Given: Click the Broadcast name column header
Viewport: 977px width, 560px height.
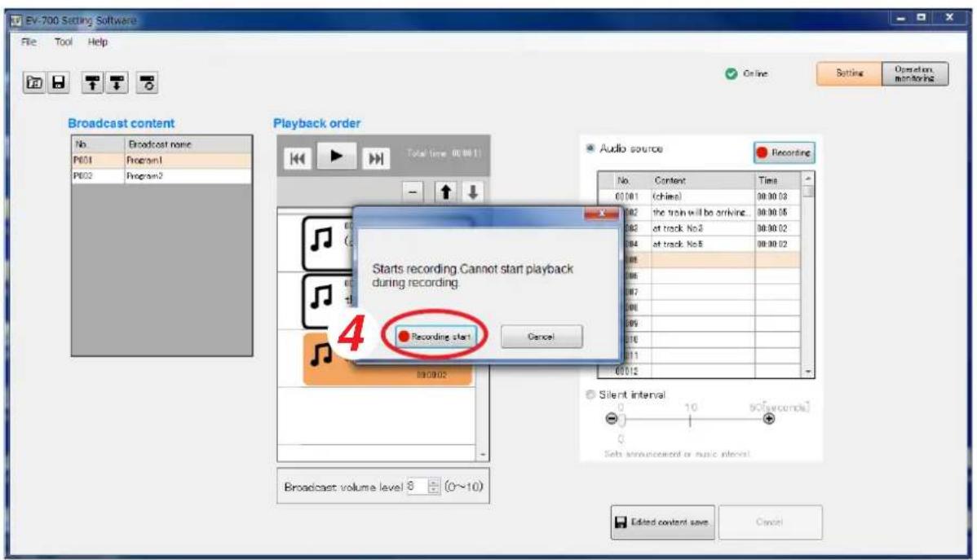Looking at the screenshot, I should click(x=188, y=144).
